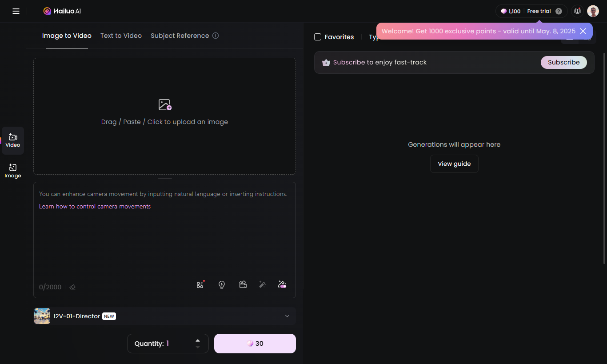Screen dimensions: 607x364
Task: Click the atom sparkle icon in prompt box
Action: 200,284
